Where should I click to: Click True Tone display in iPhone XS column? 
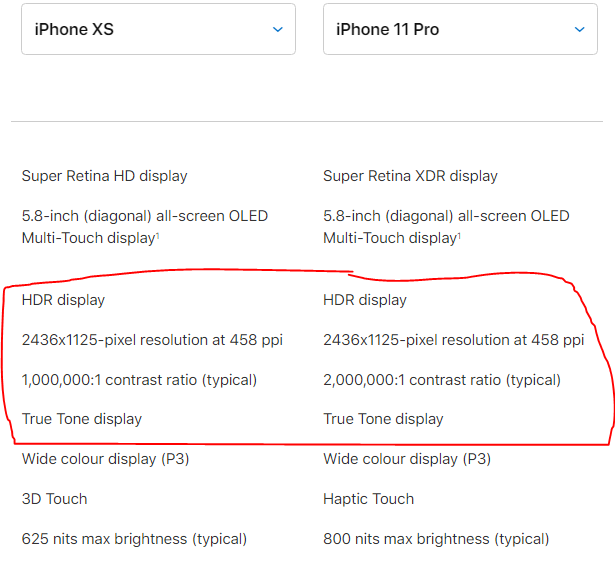point(82,419)
